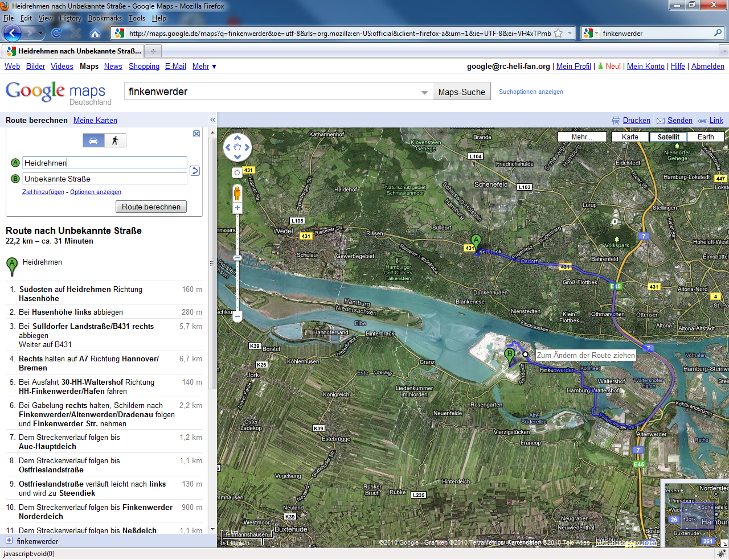Viewport: 729px width, 560px height.
Task: Select the walking directions icon
Action: [x=115, y=141]
